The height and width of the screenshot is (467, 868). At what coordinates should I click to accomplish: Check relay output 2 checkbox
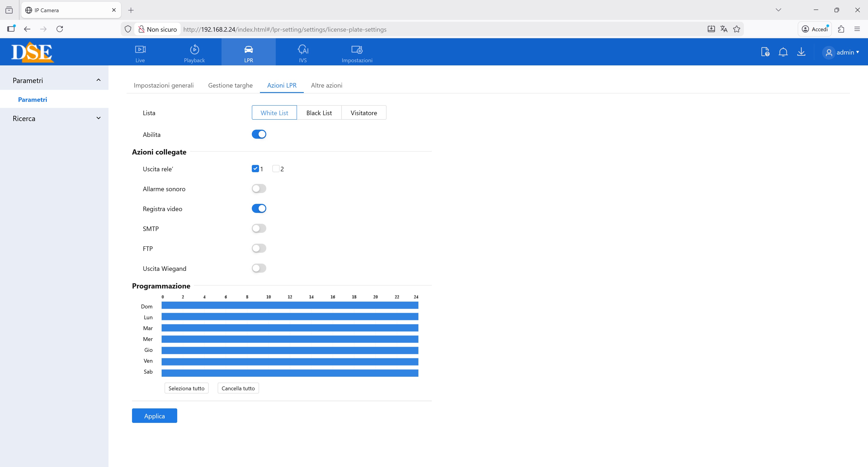coord(276,169)
